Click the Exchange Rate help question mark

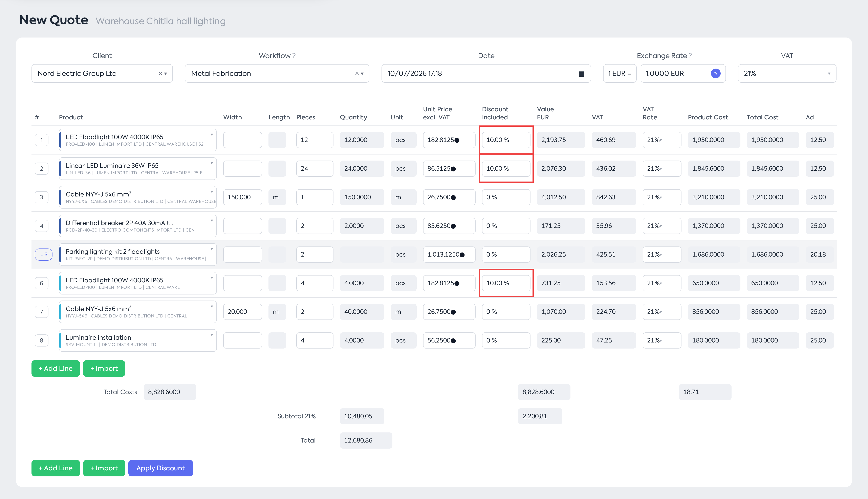pyautogui.click(x=690, y=55)
